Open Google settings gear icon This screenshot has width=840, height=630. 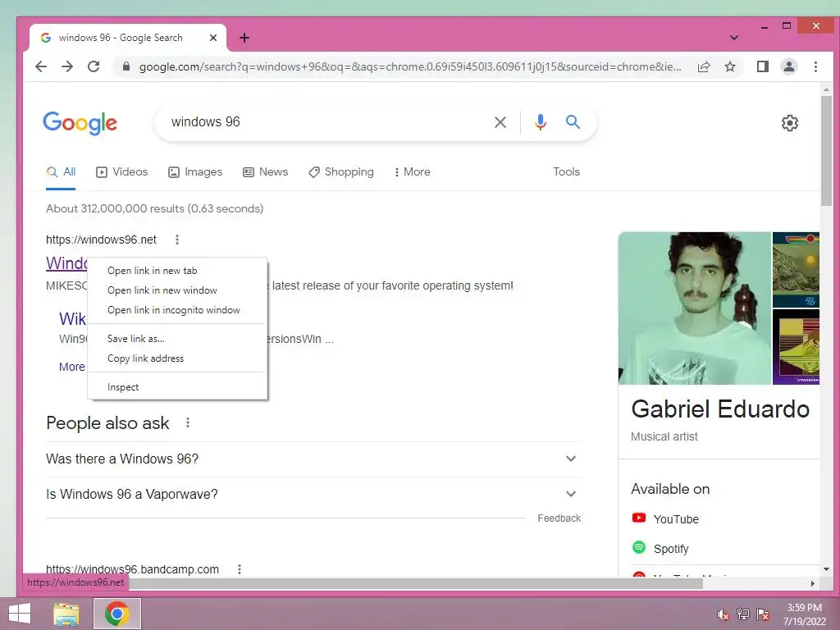(x=790, y=123)
